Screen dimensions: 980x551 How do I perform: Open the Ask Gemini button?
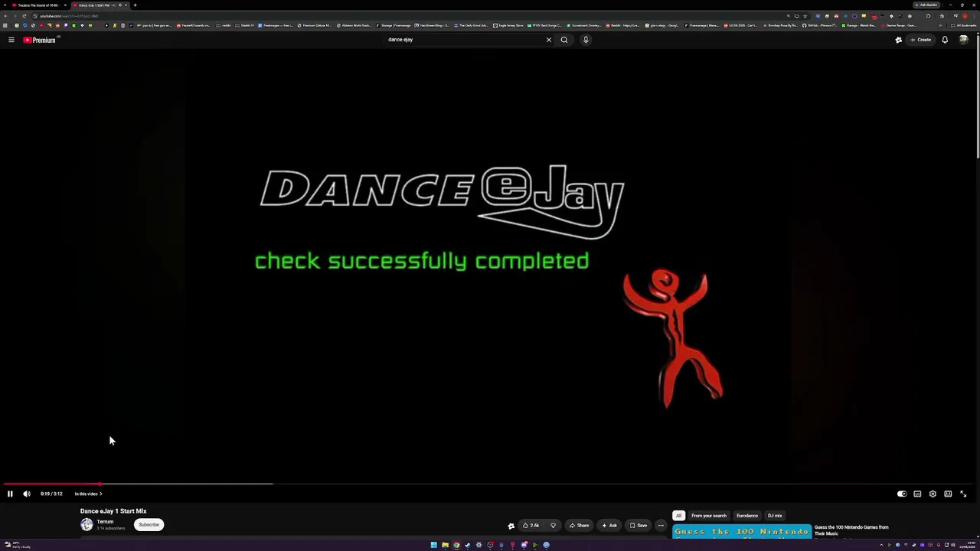pos(926,5)
